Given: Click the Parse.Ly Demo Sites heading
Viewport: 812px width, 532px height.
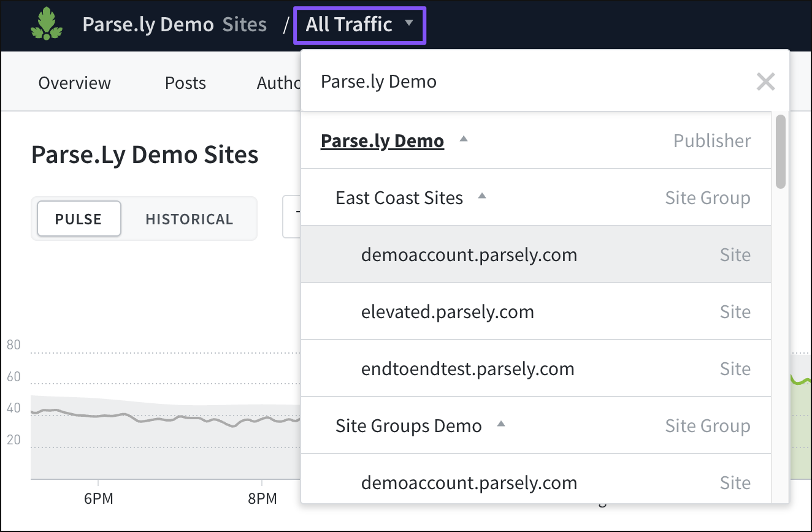Looking at the screenshot, I should 145,154.
